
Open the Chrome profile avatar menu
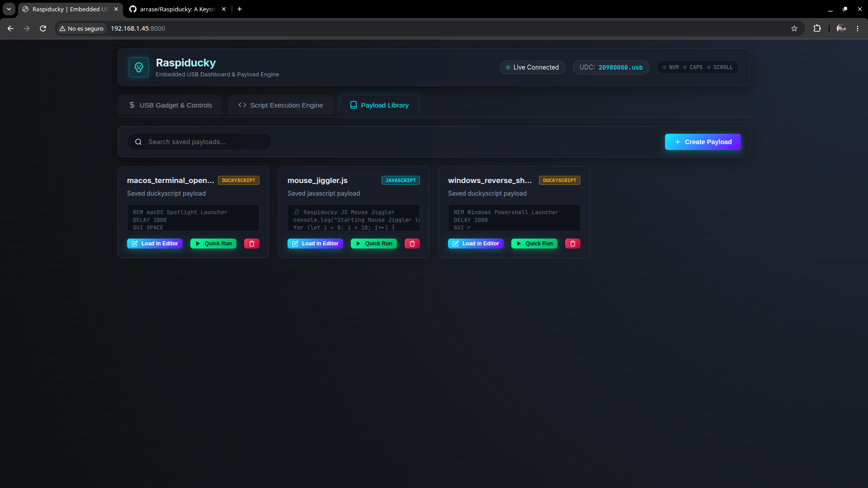point(841,28)
